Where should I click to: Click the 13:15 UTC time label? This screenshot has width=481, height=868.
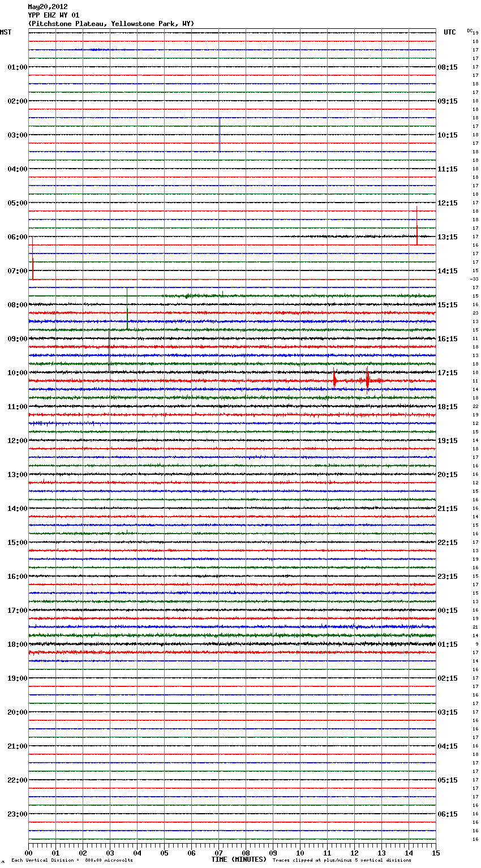[x=448, y=237]
